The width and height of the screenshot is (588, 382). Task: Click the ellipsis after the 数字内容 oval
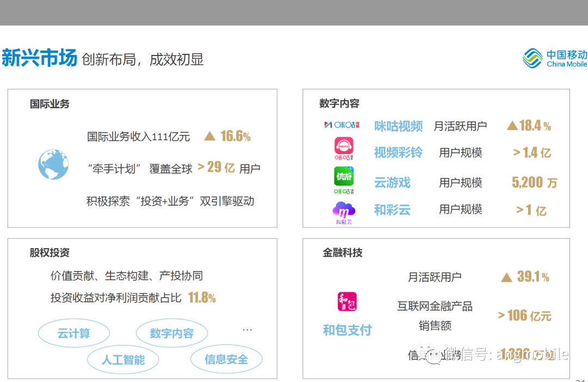click(247, 330)
